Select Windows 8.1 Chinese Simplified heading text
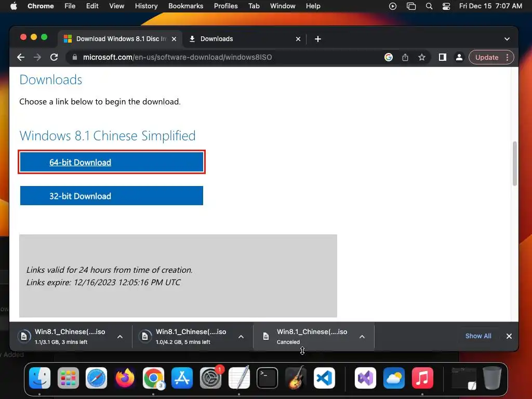 click(x=108, y=136)
